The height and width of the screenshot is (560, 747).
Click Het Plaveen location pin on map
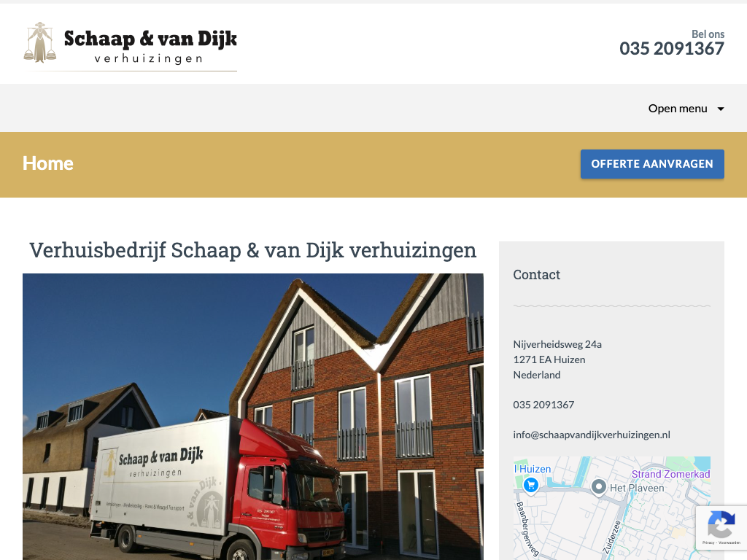pos(598,487)
